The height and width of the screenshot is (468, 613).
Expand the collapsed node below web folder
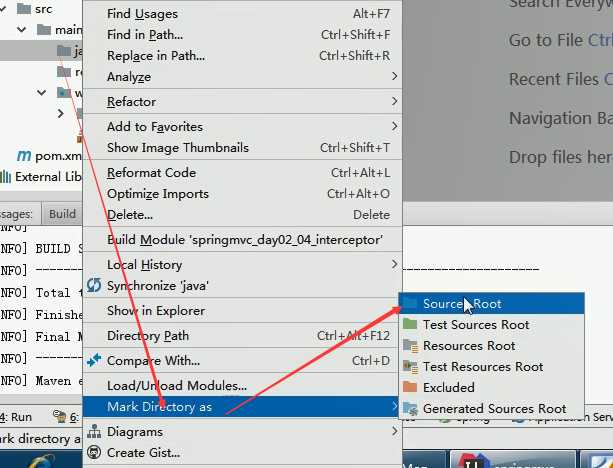coord(61,113)
